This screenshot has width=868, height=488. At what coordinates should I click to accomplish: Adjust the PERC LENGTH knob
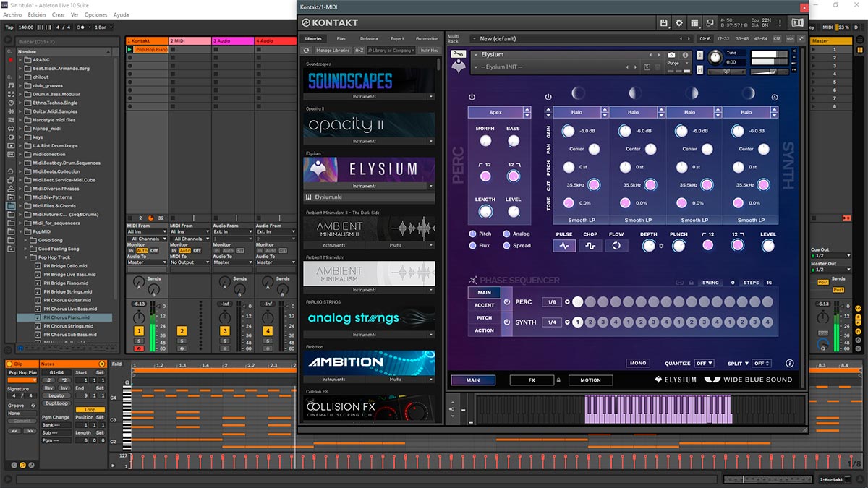[x=485, y=211]
